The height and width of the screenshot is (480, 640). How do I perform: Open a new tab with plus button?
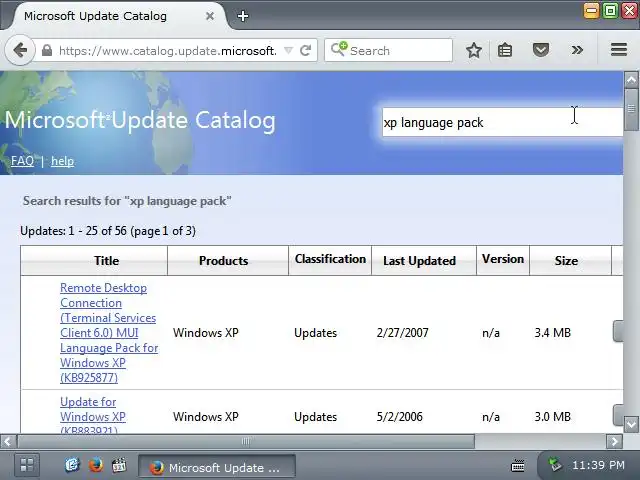coord(243,16)
